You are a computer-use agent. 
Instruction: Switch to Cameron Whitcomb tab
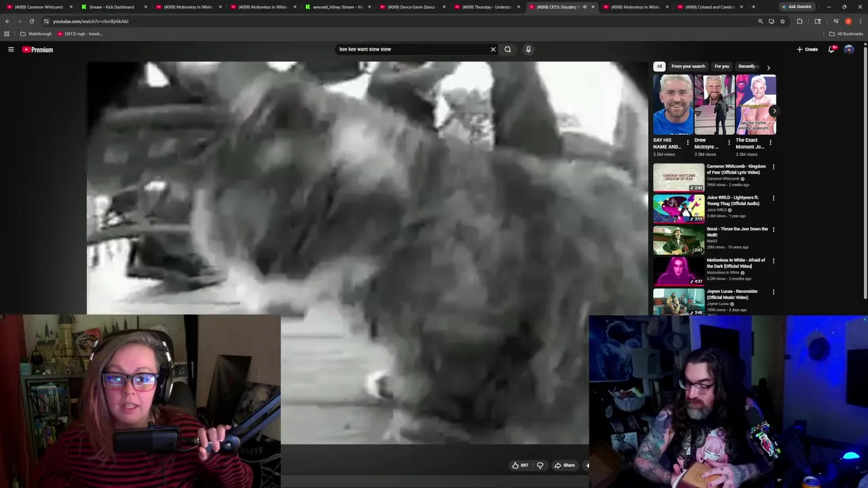point(39,7)
